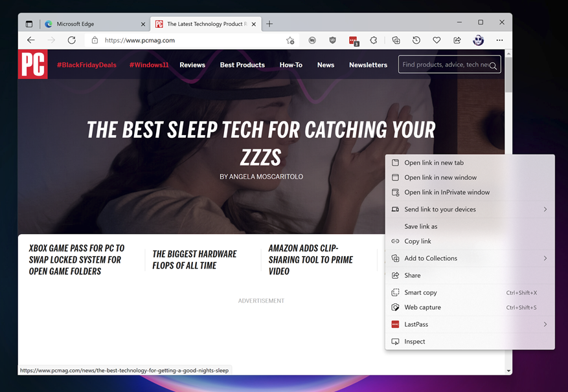
Task: Switch to the Microsoft Edge tab
Action: point(95,24)
